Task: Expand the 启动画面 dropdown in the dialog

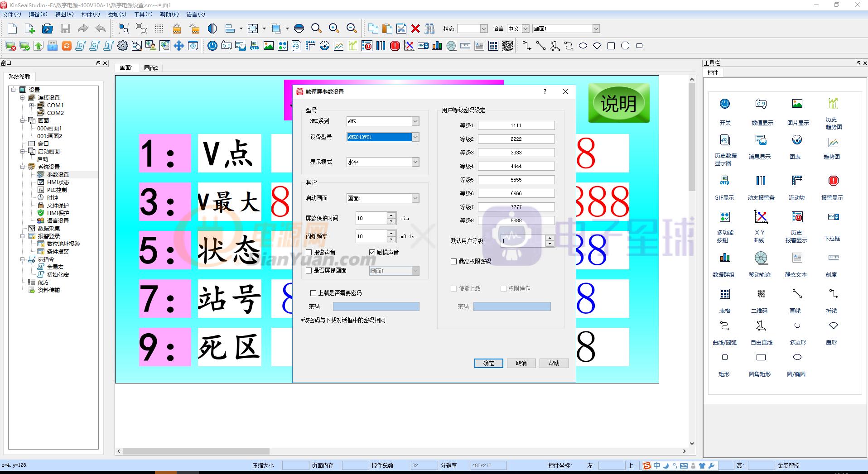Action: click(x=415, y=198)
